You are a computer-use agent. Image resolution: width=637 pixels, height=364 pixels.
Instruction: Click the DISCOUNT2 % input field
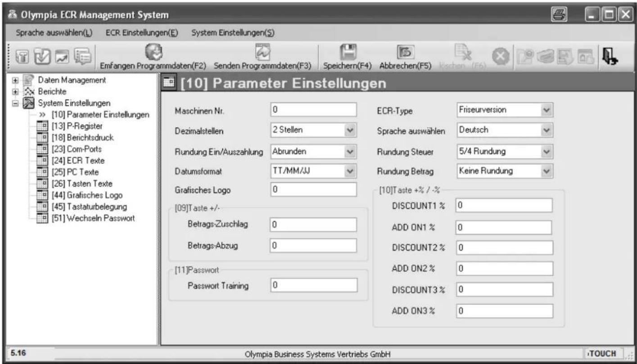pos(504,247)
